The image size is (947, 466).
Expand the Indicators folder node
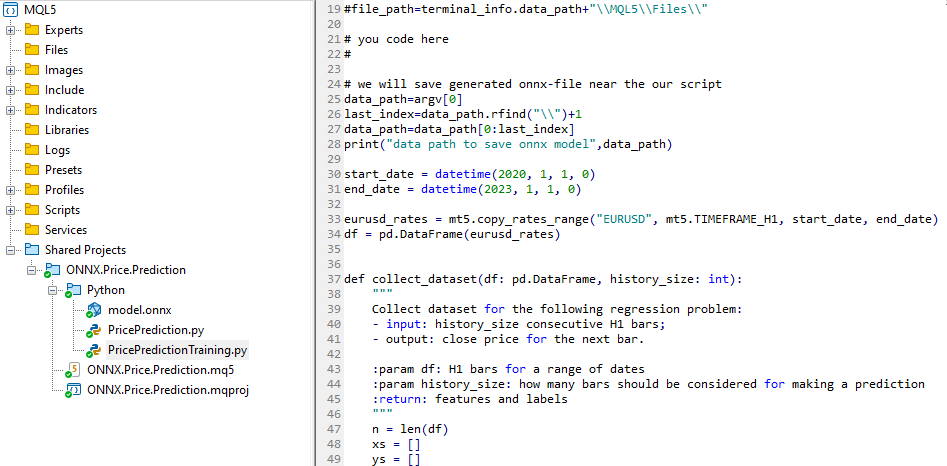coord(11,110)
